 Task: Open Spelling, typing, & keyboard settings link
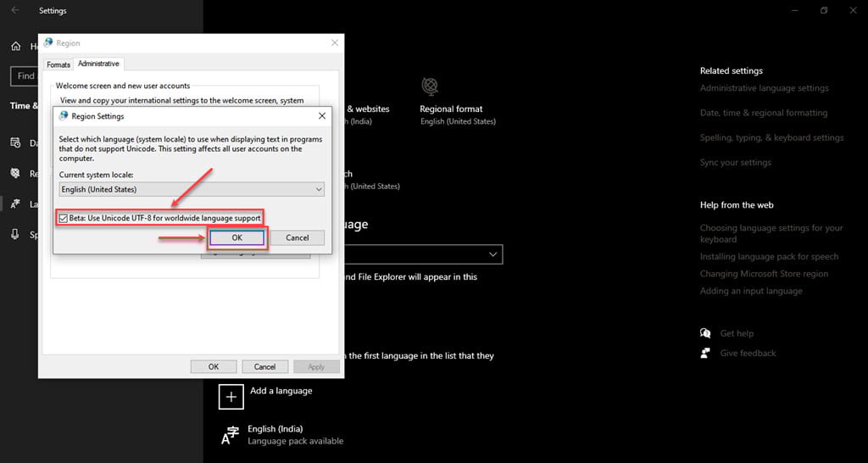coord(771,137)
